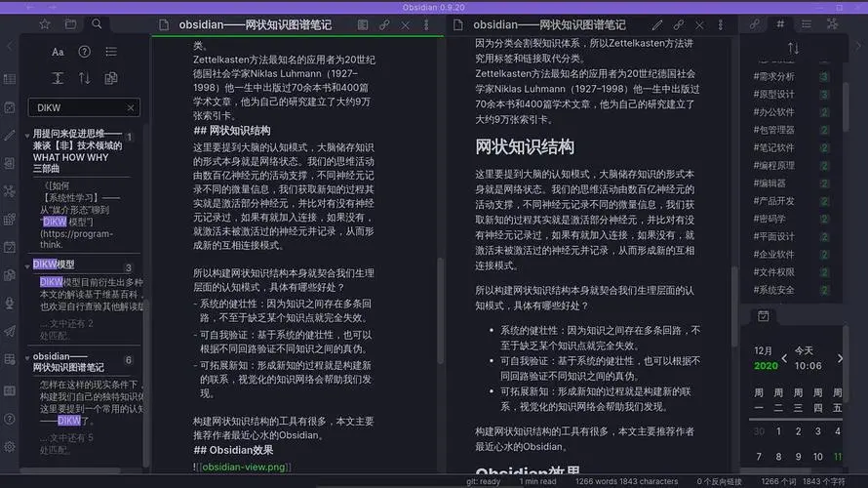The image size is (868, 488).
Task: Open the Starred tab in left sidebar
Action: point(45,23)
